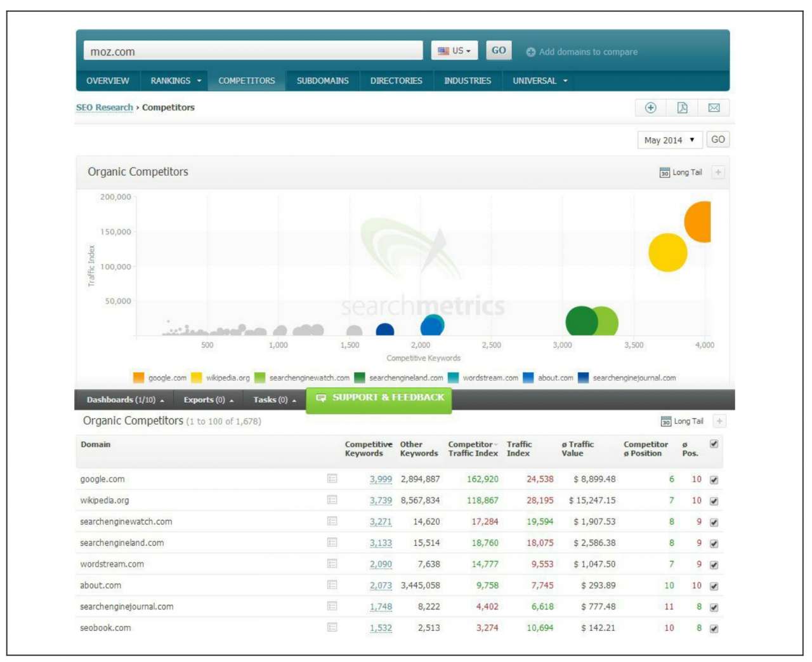812x662 pixels.
Task: Toggle about.com blue legend swatch
Action: click(528, 378)
